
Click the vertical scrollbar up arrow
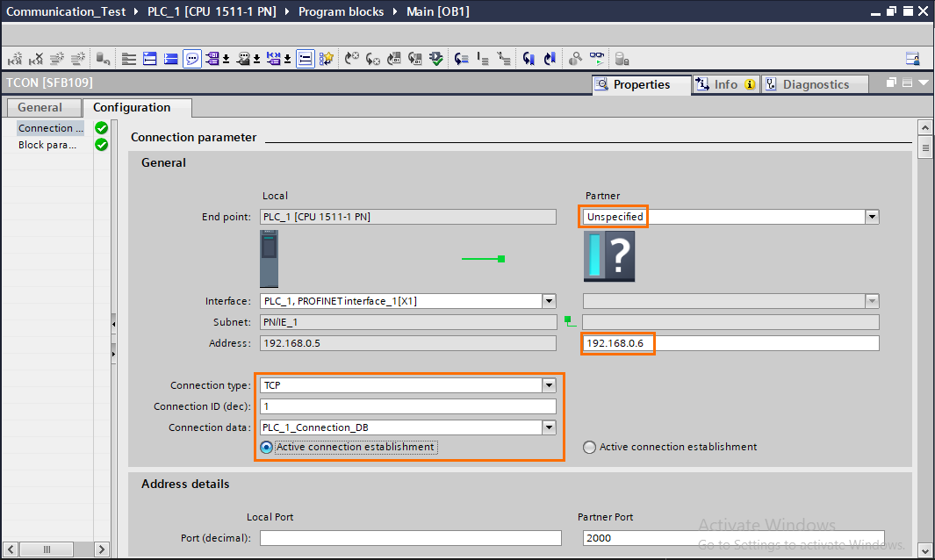click(924, 127)
